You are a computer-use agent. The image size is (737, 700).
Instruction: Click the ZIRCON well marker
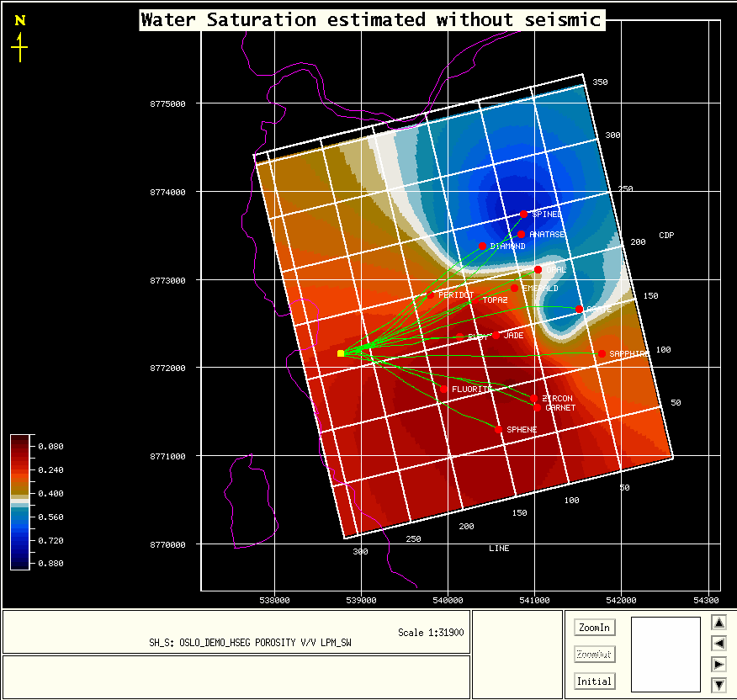(x=534, y=399)
